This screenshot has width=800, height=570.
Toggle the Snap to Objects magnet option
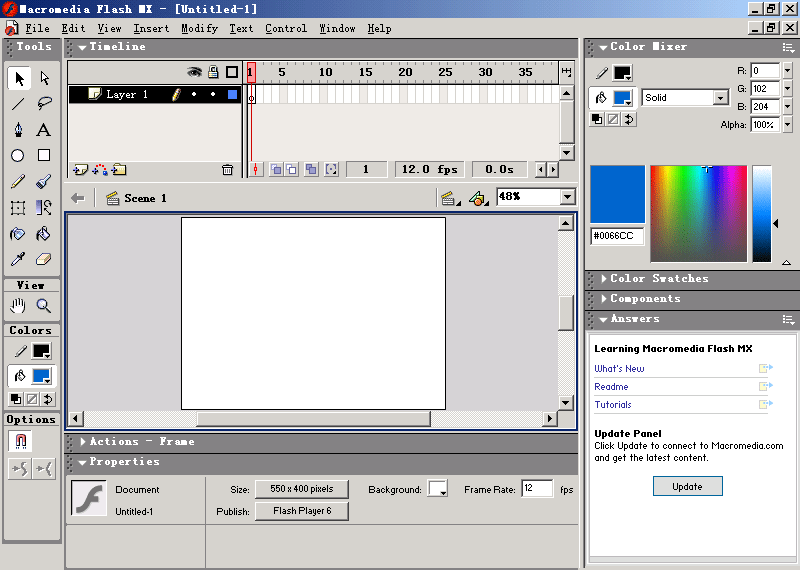coord(20,441)
